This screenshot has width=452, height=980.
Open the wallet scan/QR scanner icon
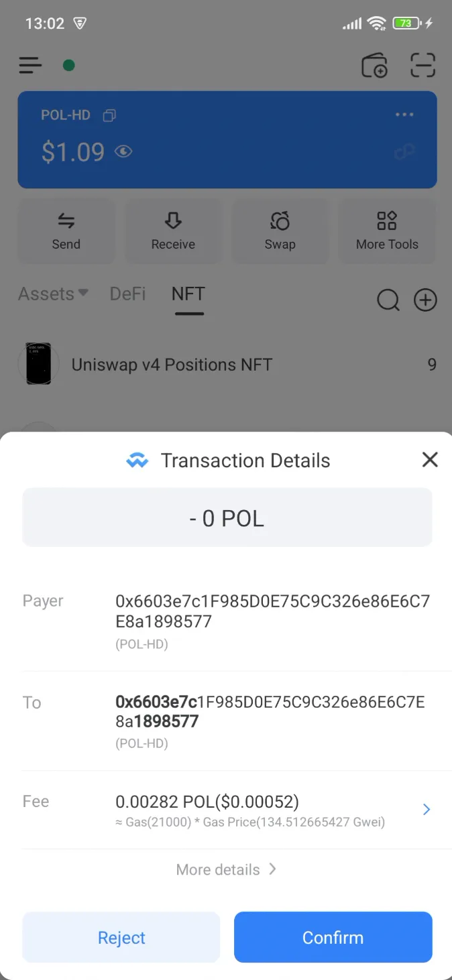423,65
